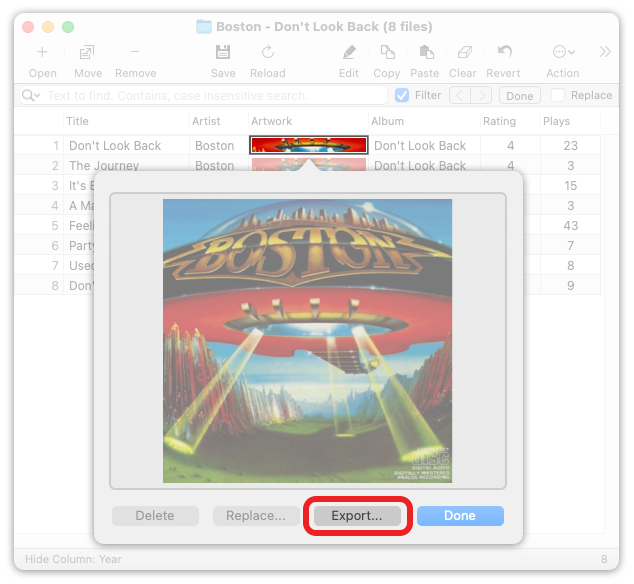This screenshot has height=584, width=634.
Task: Open search options magnifier dropdown
Action: point(31,95)
